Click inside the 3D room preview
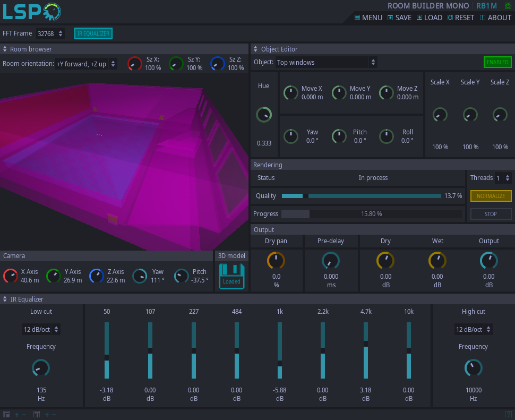 [x=124, y=162]
